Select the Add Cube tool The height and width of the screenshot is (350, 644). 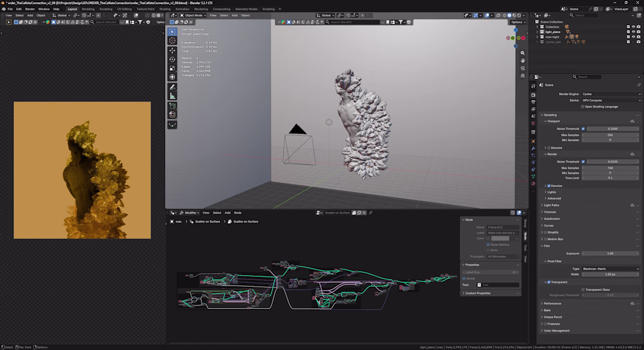tap(173, 106)
